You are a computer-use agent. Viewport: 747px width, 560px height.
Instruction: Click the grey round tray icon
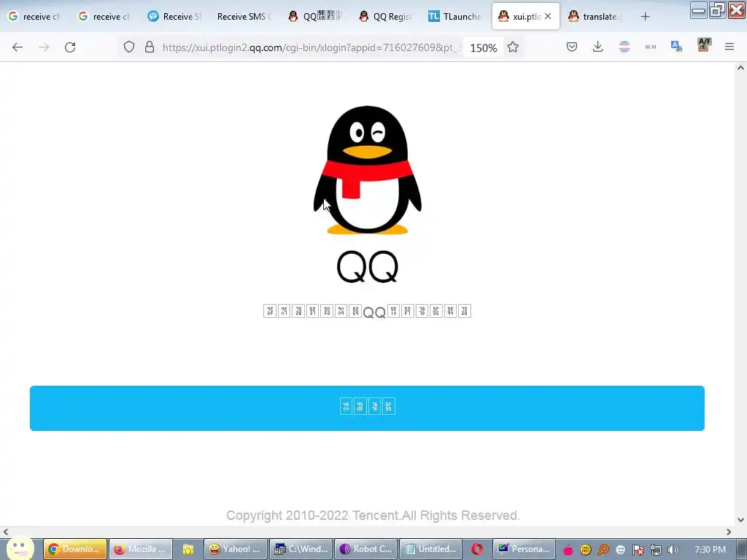(620, 550)
